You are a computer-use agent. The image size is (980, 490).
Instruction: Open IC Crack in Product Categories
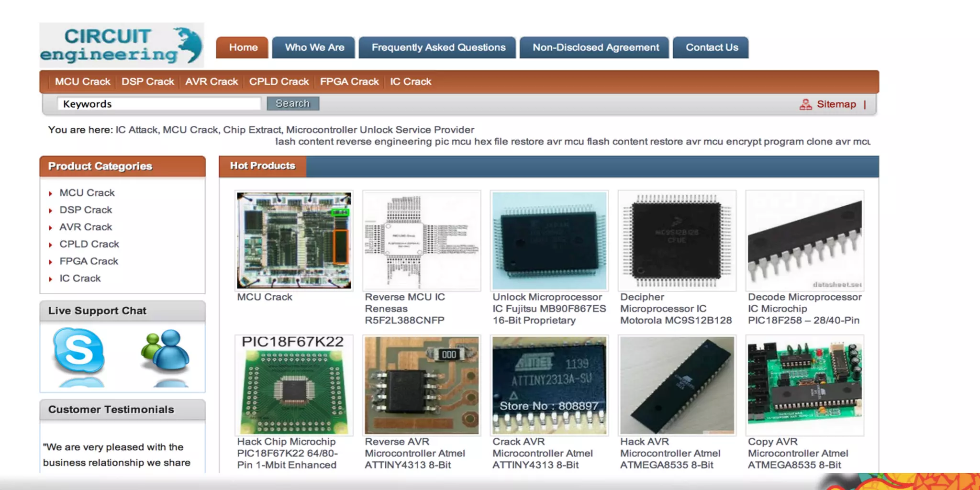pos(80,278)
